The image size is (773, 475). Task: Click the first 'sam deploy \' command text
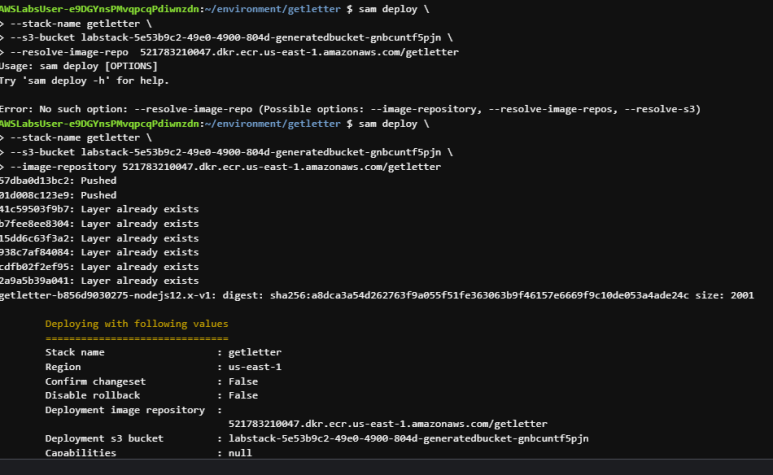coord(393,9)
